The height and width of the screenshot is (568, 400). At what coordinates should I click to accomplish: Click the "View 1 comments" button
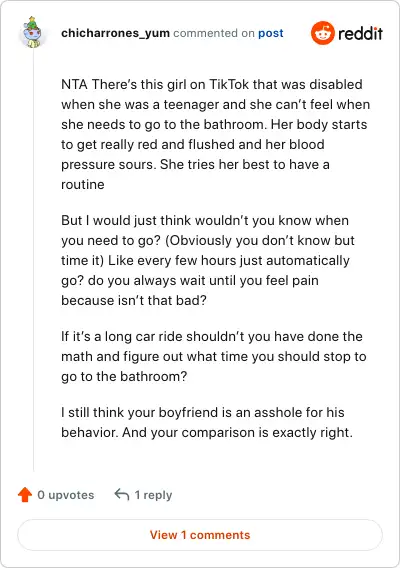(x=200, y=535)
